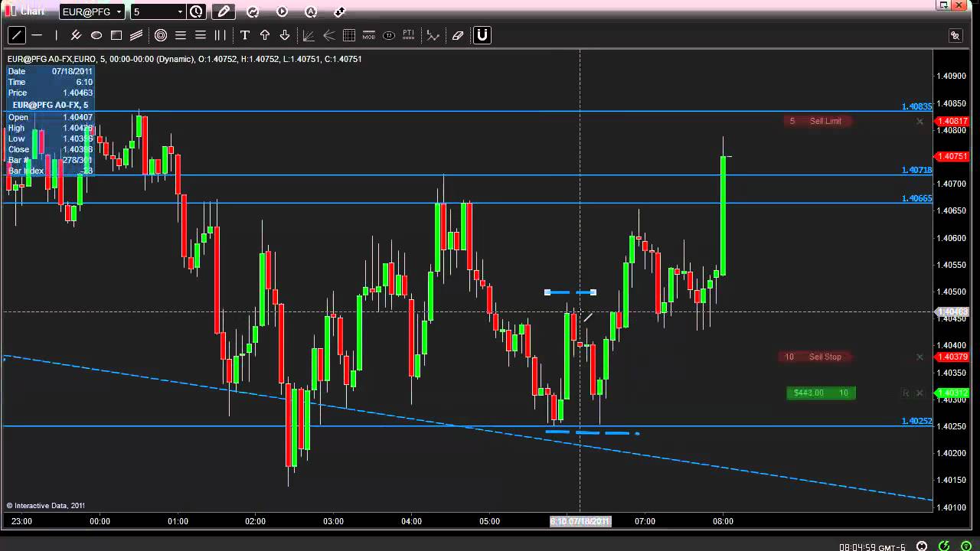Screen dimensions: 980x551
Task: Click the chart refresh icon
Action: coord(253,11)
